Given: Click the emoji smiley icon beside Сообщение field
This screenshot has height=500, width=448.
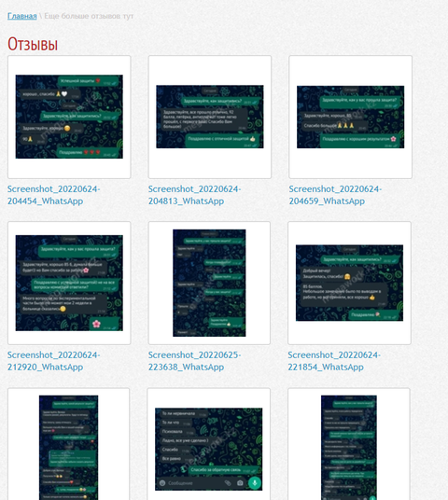Looking at the screenshot, I should 162,483.
